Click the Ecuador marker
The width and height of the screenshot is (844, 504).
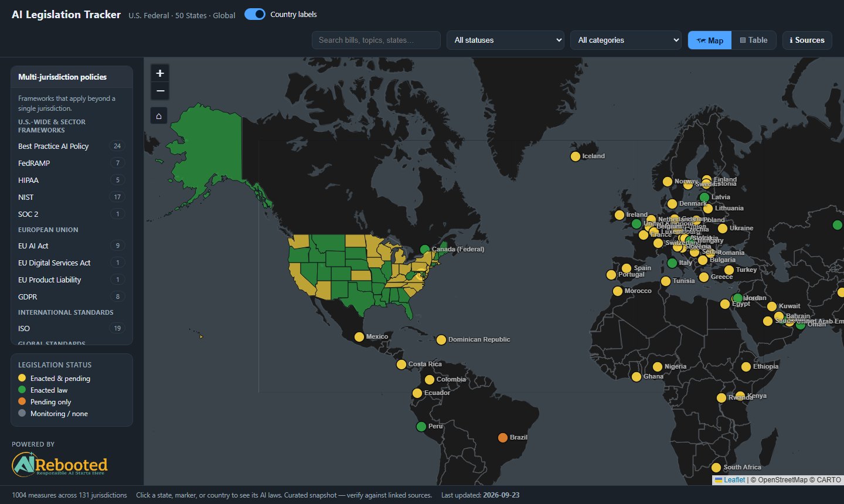click(x=417, y=393)
